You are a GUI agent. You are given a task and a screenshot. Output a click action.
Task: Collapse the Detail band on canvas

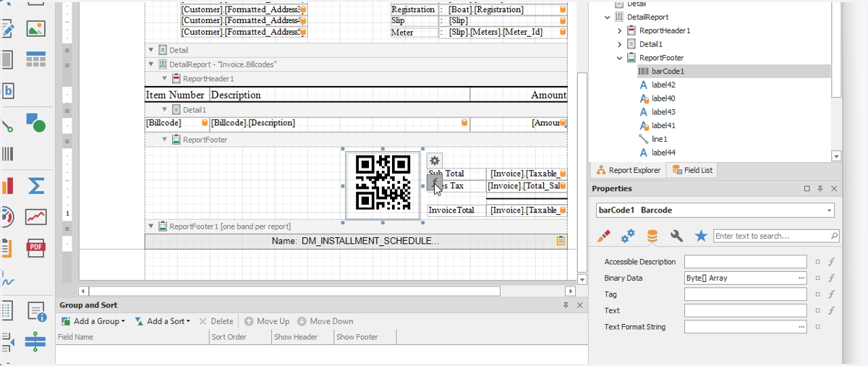click(151, 50)
